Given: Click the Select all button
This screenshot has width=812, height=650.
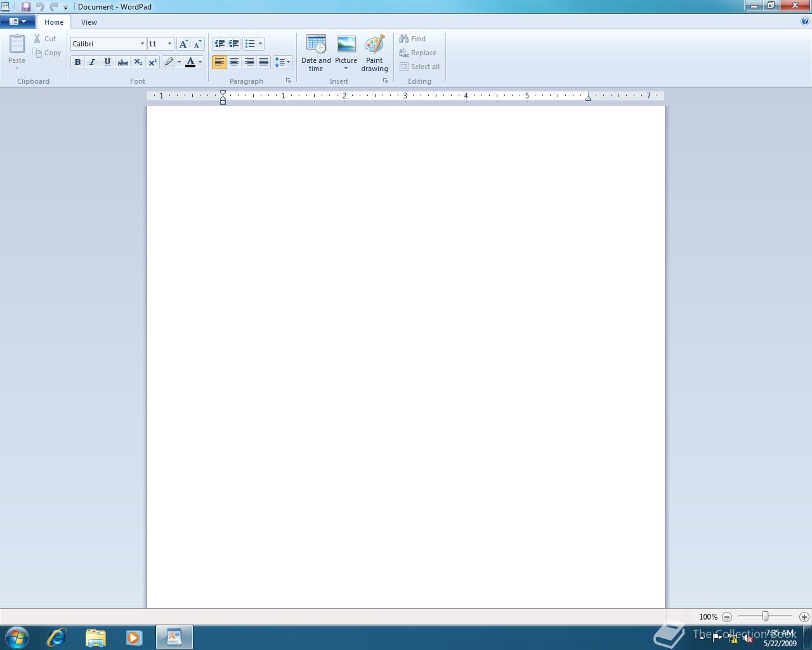Looking at the screenshot, I should (420, 67).
